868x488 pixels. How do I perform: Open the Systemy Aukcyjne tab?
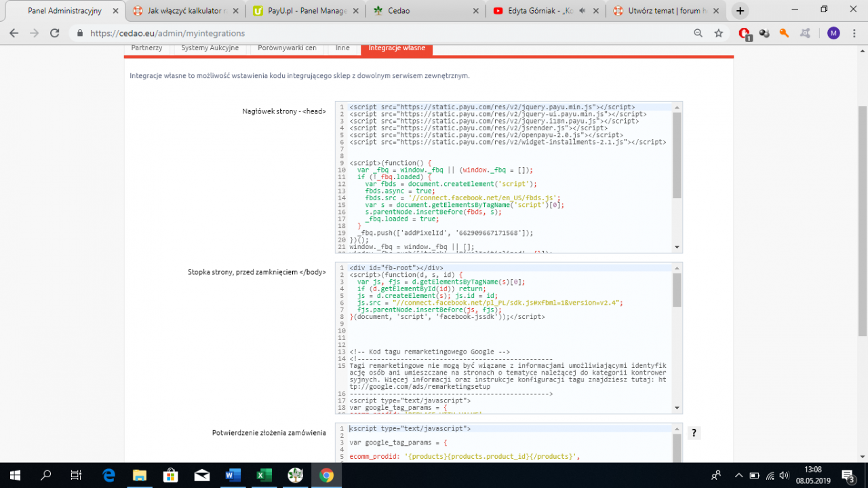click(x=210, y=48)
